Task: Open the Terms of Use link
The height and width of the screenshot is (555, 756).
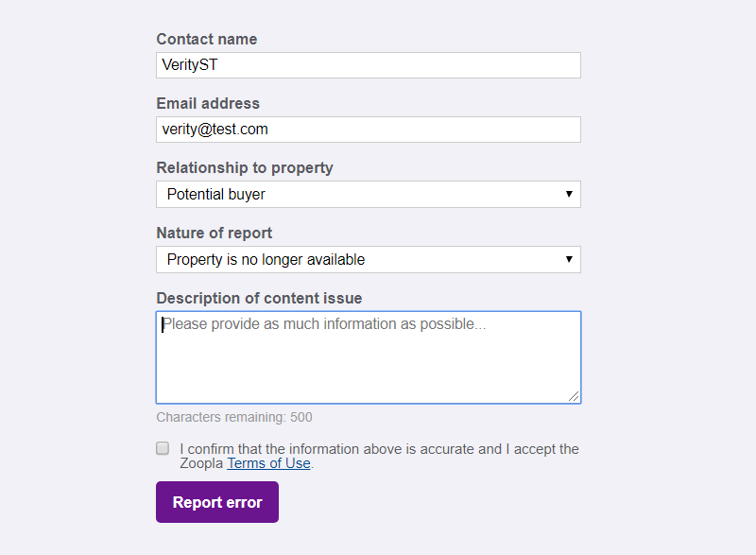Action: tap(268, 463)
